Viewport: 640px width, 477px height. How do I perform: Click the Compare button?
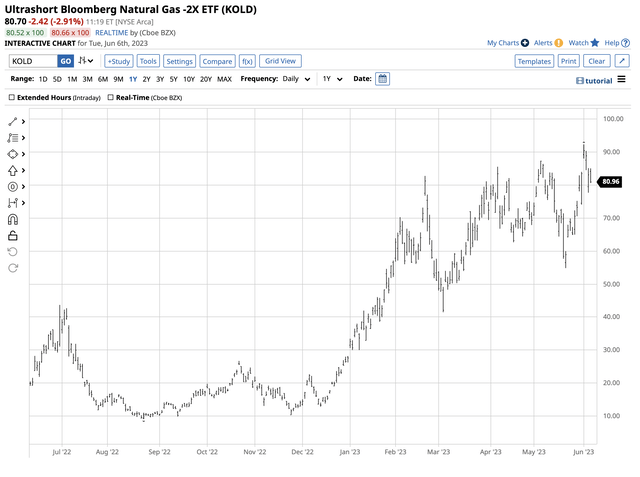(217, 61)
